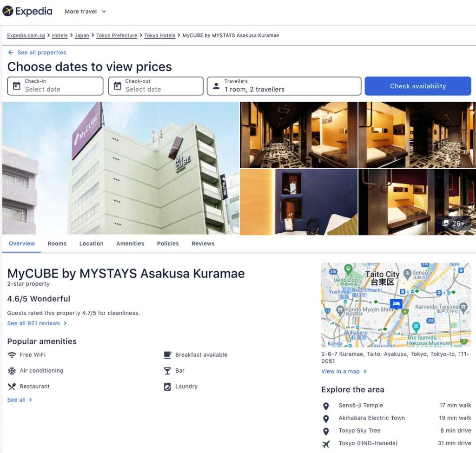The image size is (476, 453).
Task: Click the 2-star property text
Action: point(28,284)
